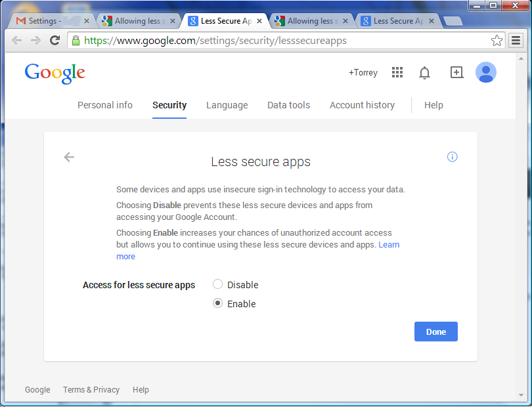This screenshot has width=532, height=407.
Task: Close the Gmail Settings tab
Action: (87, 21)
